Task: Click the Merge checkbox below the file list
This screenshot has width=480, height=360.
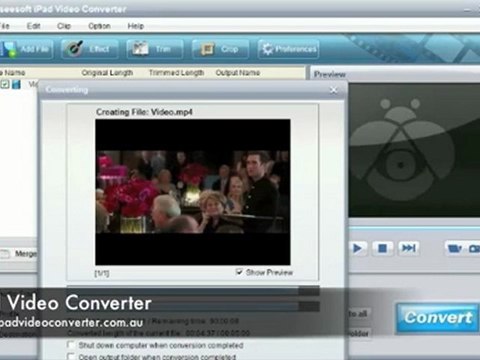Action: point(5,254)
